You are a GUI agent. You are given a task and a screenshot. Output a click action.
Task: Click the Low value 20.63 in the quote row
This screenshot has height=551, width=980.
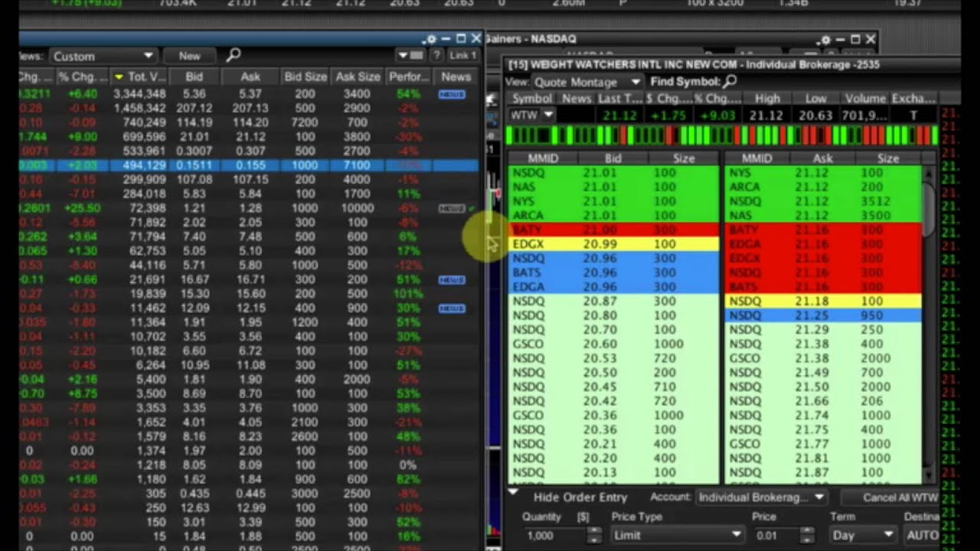815,116
